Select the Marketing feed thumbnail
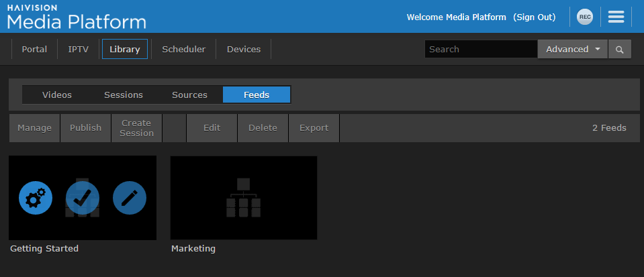644x277 pixels. coord(243,198)
